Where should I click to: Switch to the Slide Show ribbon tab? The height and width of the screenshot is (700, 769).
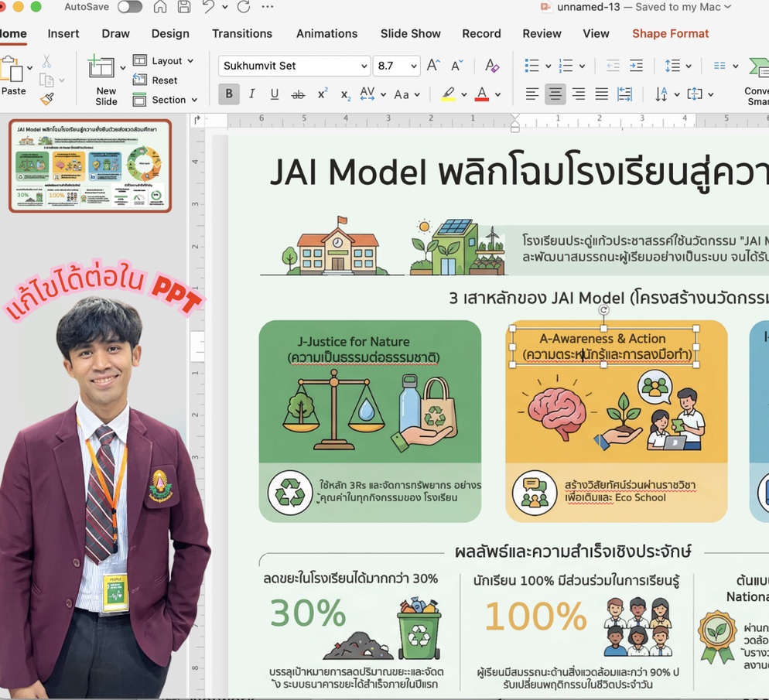(411, 34)
